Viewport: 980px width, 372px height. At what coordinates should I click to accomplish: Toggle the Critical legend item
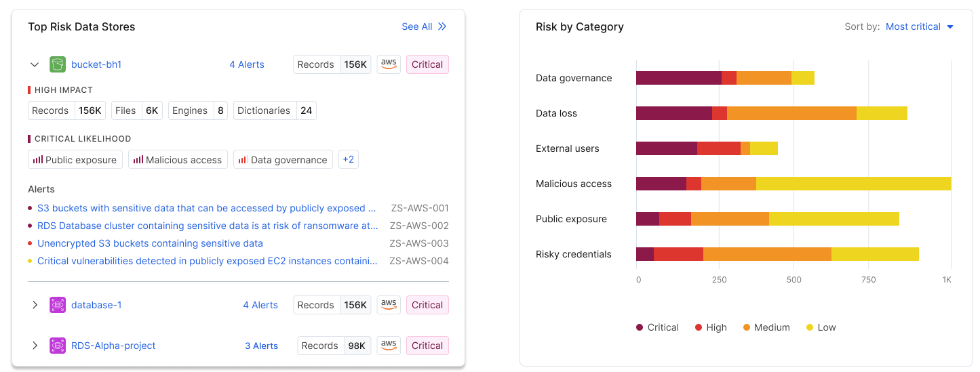tap(656, 327)
